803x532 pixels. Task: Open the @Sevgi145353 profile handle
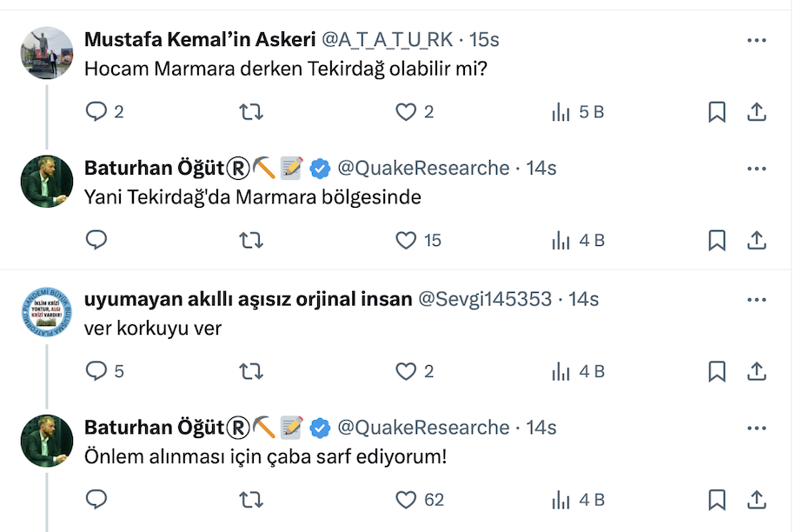[485, 299]
